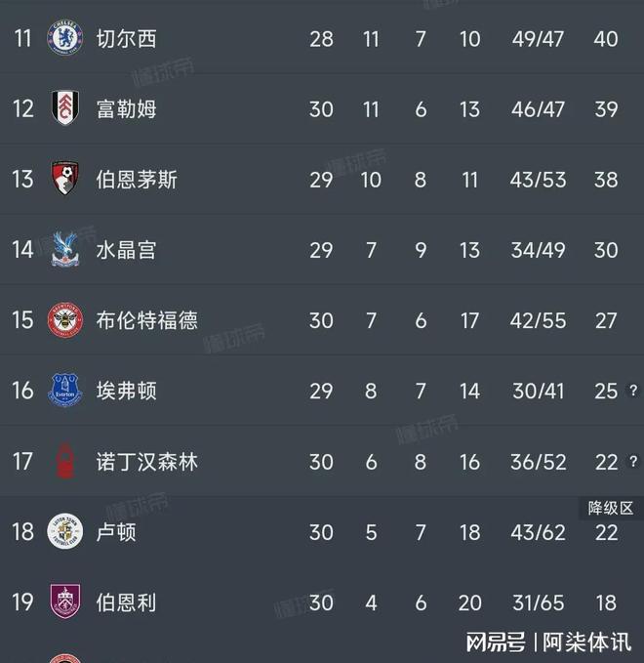
Task: Click the Crystal Palace club crest
Action: pos(66,250)
